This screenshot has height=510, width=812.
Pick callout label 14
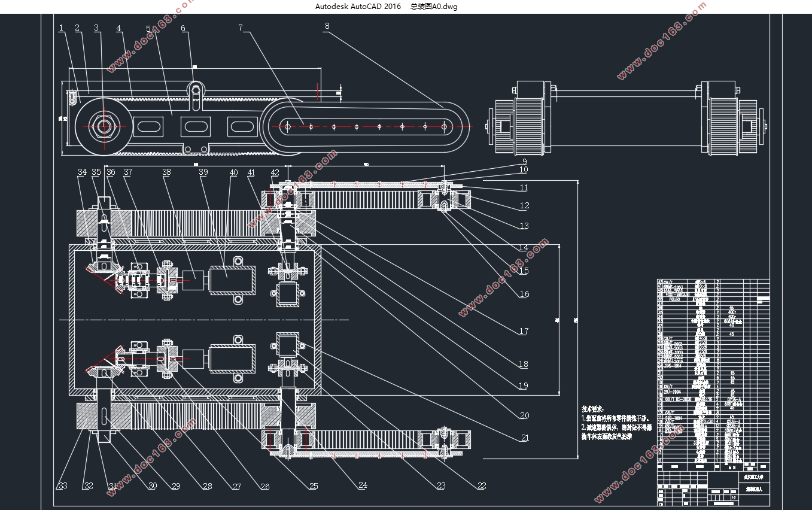point(524,247)
